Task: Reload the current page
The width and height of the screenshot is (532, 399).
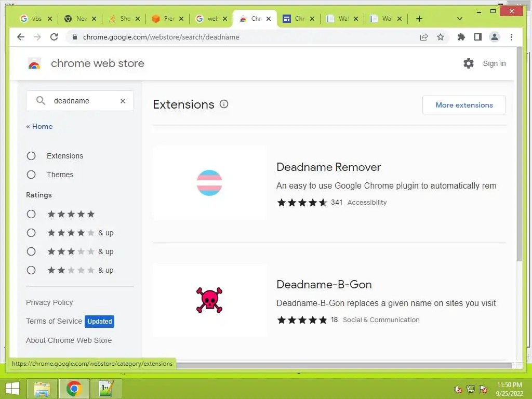Action: point(54,37)
